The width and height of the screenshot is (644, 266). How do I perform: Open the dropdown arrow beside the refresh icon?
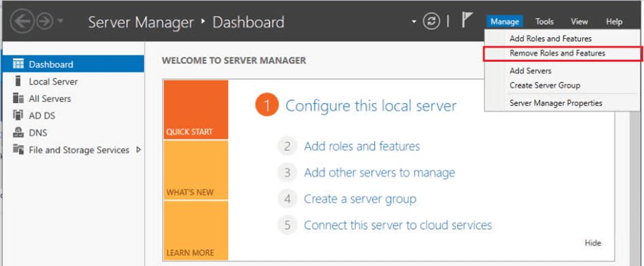point(414,22)
